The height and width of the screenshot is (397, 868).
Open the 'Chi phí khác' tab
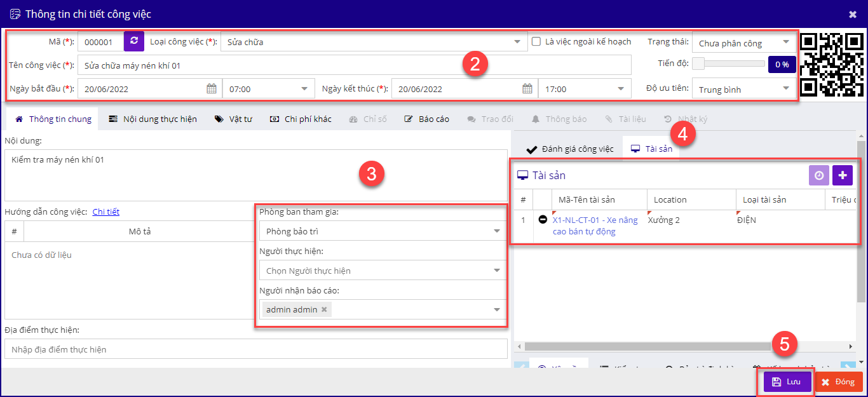pos(301,119)
